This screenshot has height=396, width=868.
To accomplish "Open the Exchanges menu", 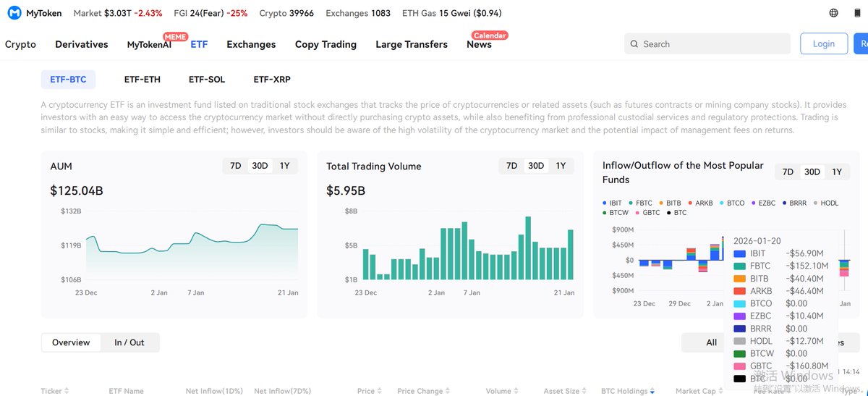I will click(x=251, y=44).
